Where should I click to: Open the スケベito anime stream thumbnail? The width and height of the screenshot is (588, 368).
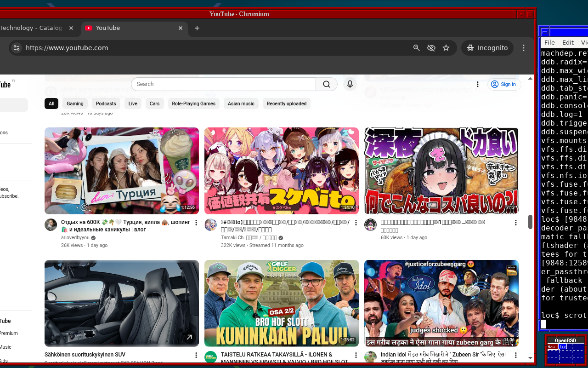tap(282, 171)
